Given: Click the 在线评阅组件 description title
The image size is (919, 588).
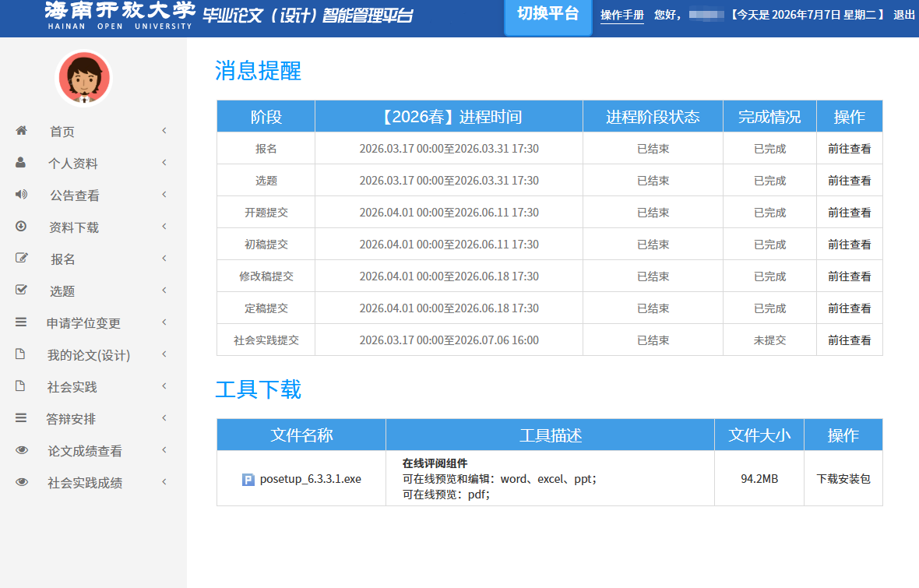Looking at the screenshot, I should pos(435,463).
